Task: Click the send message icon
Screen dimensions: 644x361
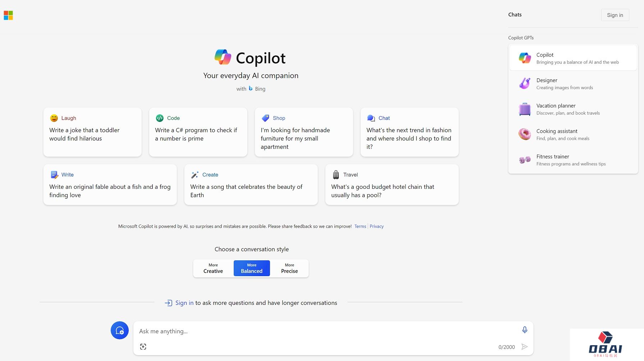Action: click(525, 347)
